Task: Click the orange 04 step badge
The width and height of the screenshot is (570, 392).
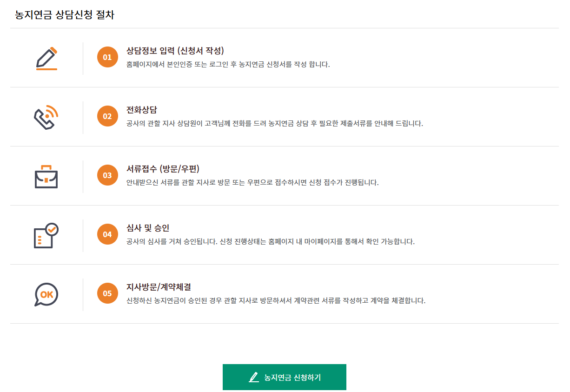Action: 107,234
